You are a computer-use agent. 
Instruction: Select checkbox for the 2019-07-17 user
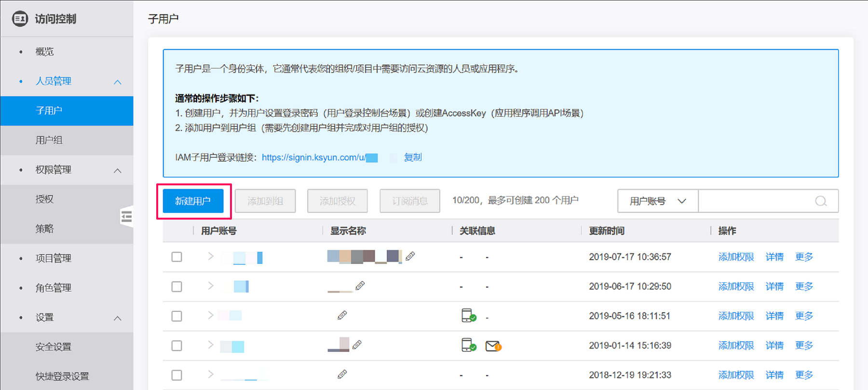177,257
